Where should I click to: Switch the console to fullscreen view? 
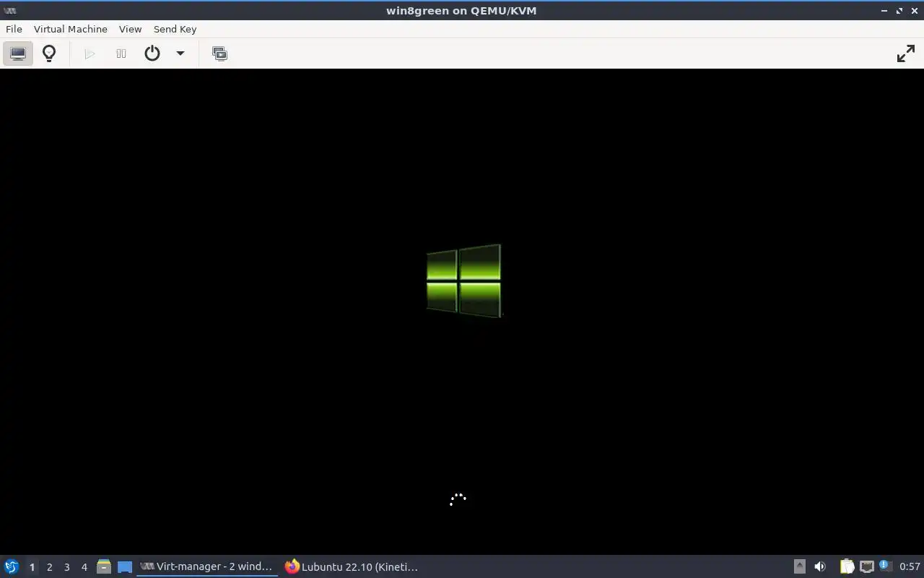click(905, 53)
